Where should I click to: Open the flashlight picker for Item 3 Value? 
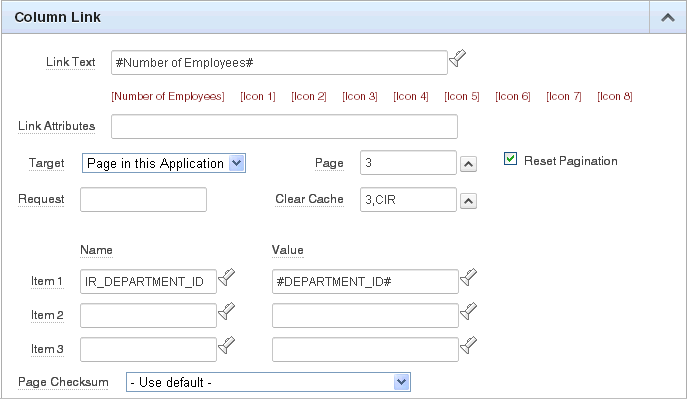point(468,345)
